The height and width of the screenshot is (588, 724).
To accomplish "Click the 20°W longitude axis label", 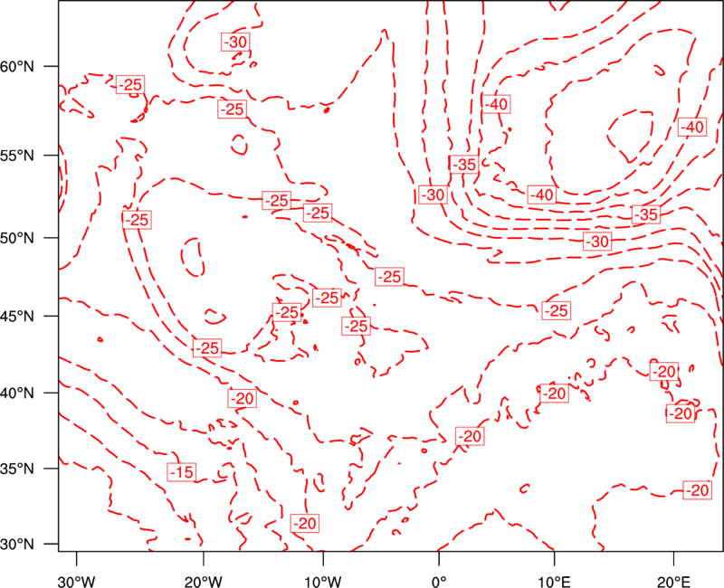I will (x=203, y=582).
